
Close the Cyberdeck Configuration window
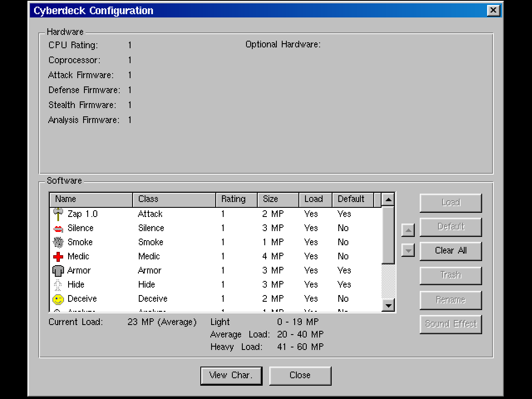493,10
